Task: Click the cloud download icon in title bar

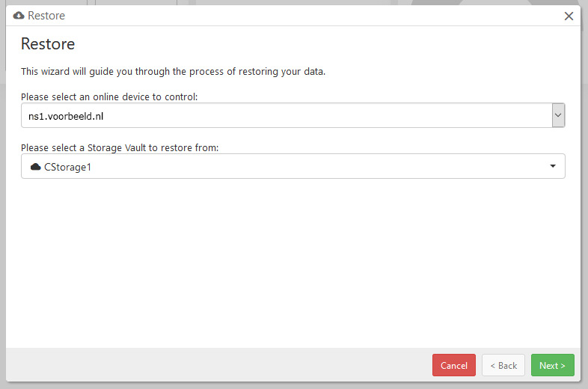Action: click(19, 16)
